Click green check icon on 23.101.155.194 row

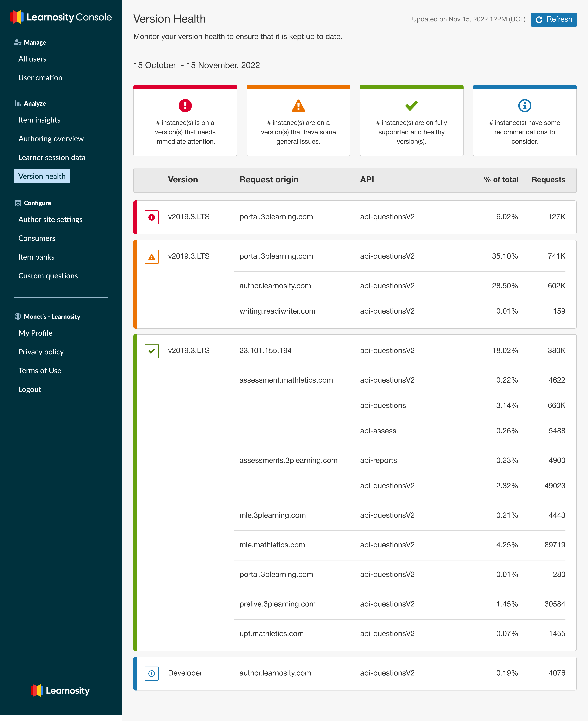click(x=152, y=351)
